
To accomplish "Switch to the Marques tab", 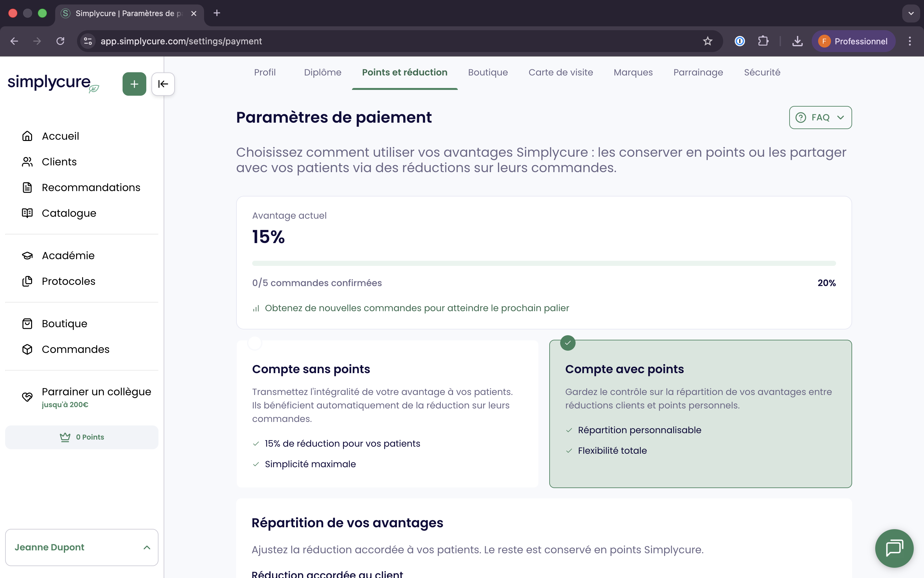I will click(633, 72).
